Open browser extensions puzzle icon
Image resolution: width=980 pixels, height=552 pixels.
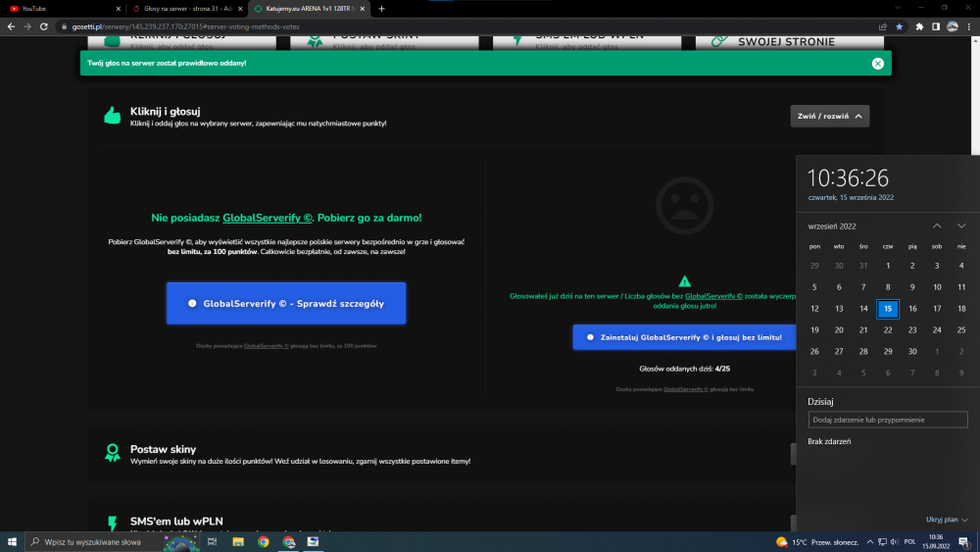click(919, 26)
